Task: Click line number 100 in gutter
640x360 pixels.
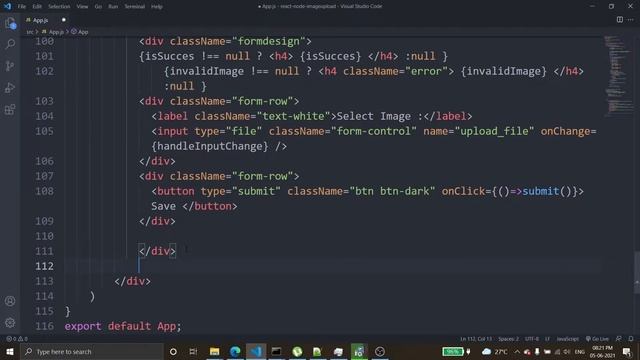Action: click(x=44, y=41)
